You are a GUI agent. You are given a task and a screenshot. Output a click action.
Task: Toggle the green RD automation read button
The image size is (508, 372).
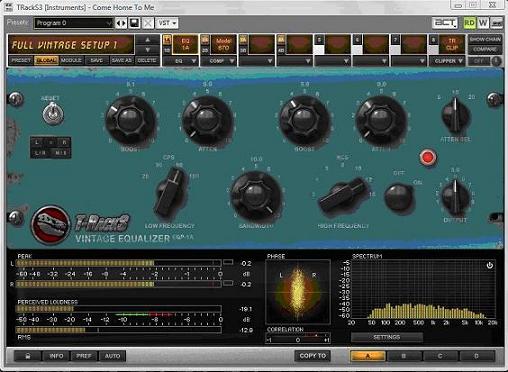click(469, 23)
